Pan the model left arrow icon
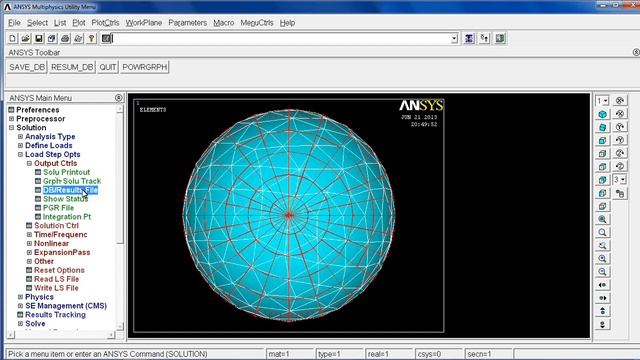This screenshot has height=360, width=640. 602,285
